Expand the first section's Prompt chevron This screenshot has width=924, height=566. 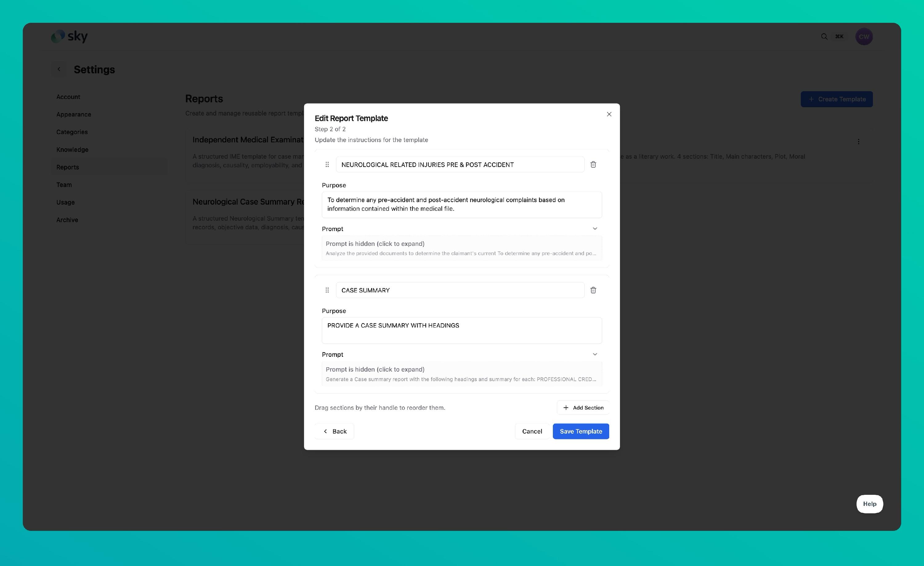[x=595, y=229]
